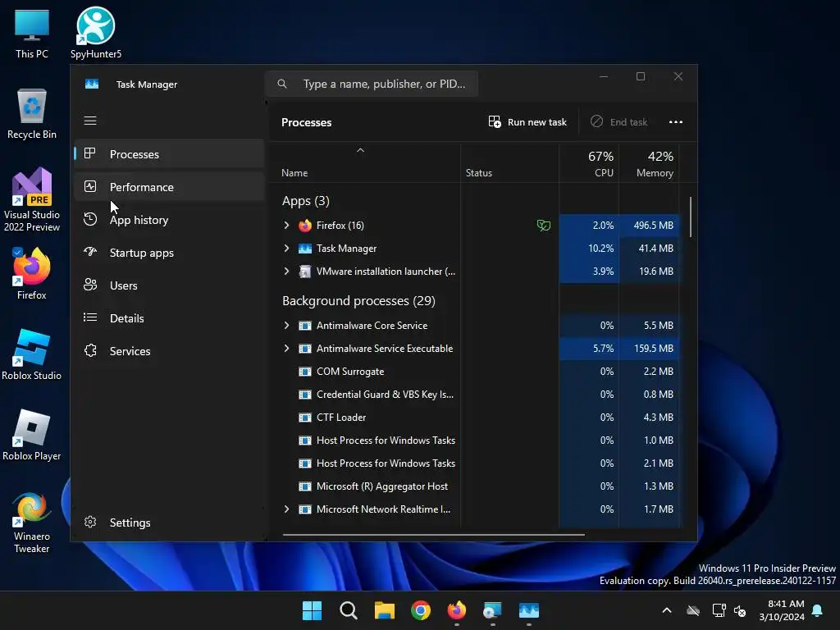Select Microsoft (R) Aggregator Host process
840x630 pixels.
474,486
